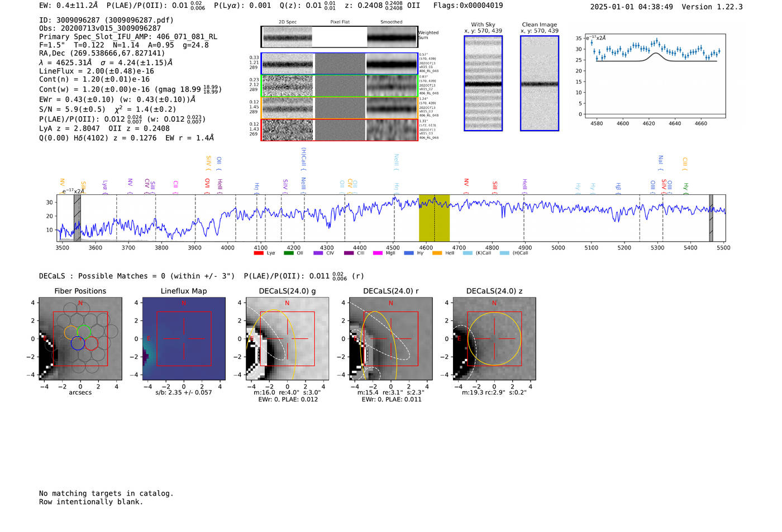The height and width of the screenshot is (532, 782).
Task: Click the m:19.3 rc:2.9" s:0.2" caption
Action: pos(494,392)
